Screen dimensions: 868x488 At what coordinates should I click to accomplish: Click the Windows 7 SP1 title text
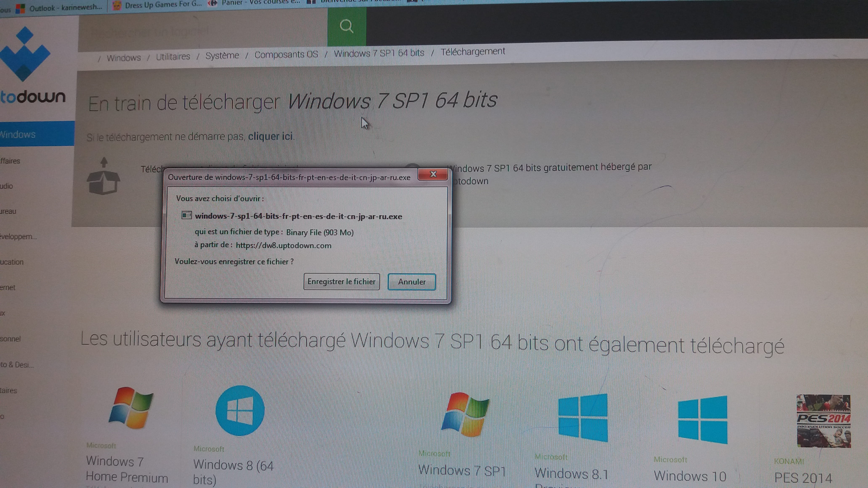tap(462, 470)
